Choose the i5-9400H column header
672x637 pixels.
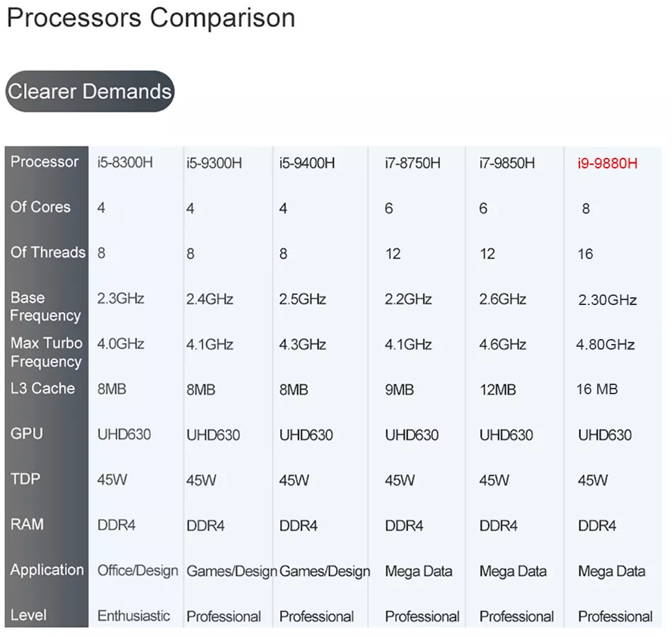pyautogui.click(x=307, y=163)
